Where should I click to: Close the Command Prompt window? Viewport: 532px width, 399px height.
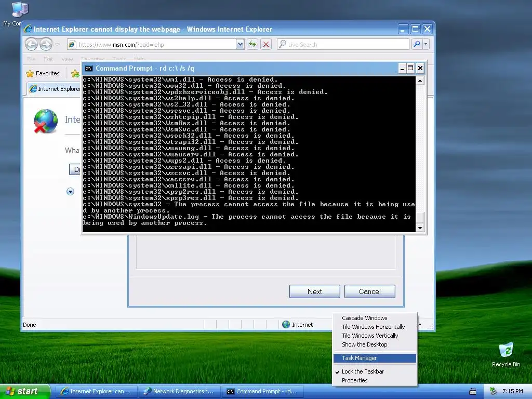point(420,68)
